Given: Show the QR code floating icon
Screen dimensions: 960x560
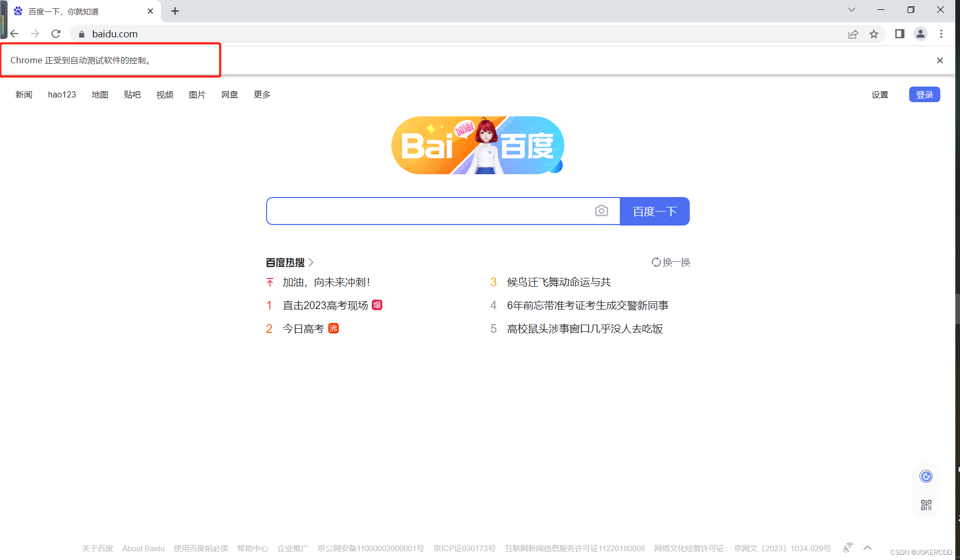Looking at the screenshot, I should 926,505.
